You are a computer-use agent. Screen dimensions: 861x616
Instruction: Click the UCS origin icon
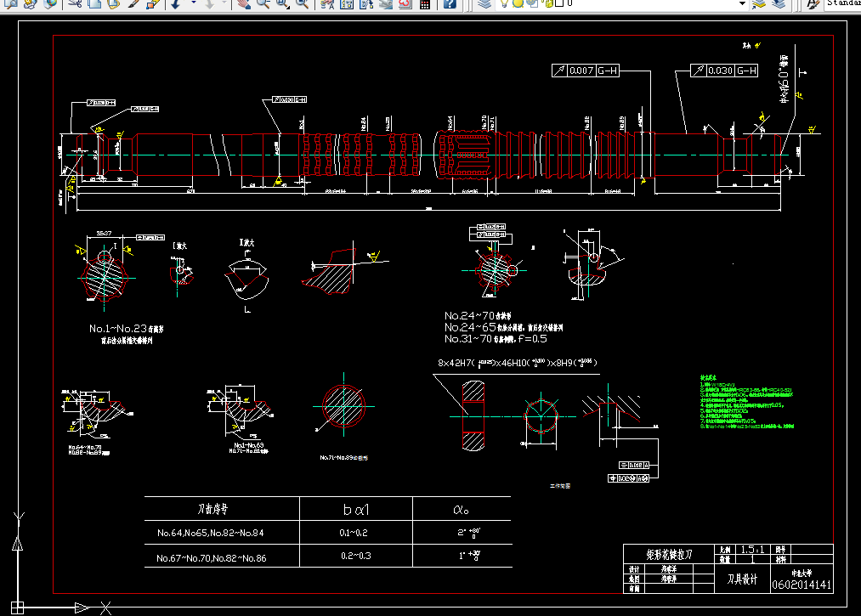[x=17, y=608]
